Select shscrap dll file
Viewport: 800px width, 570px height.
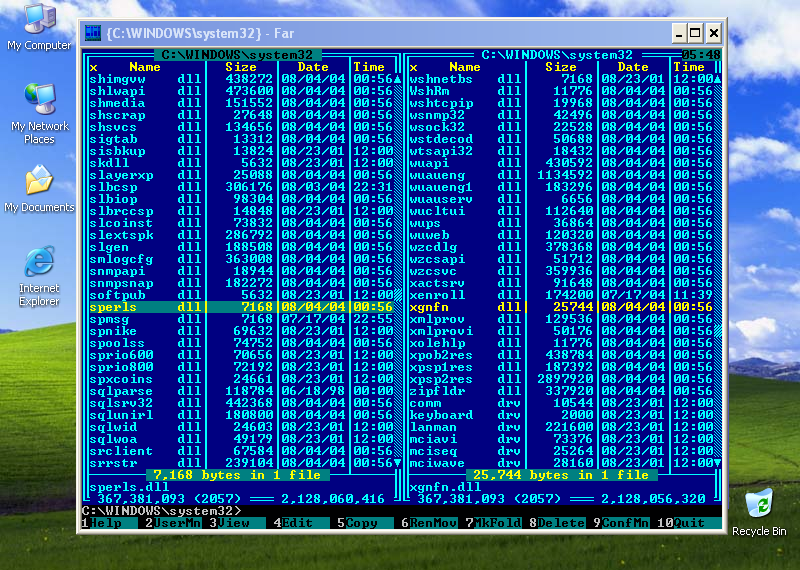[241, 115]
